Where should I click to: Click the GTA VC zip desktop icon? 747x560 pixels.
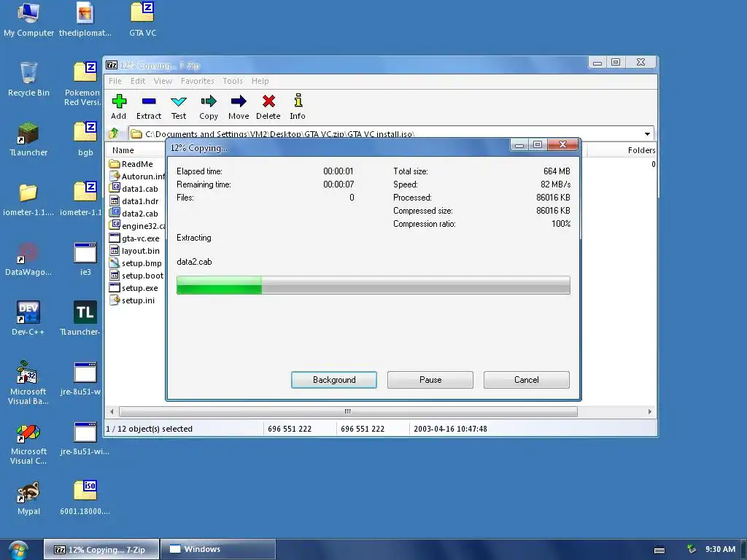[143, 20]
